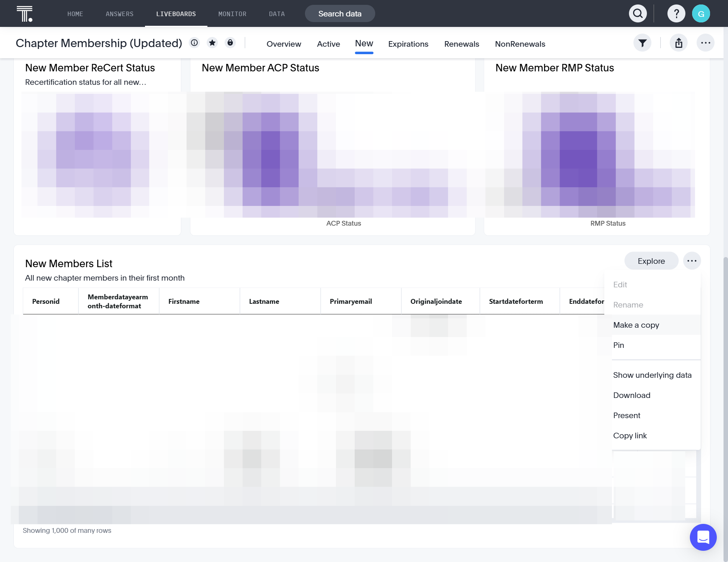Switch to the Overview tab
This screenshot has width=728, height=562.
pos(284,44)
